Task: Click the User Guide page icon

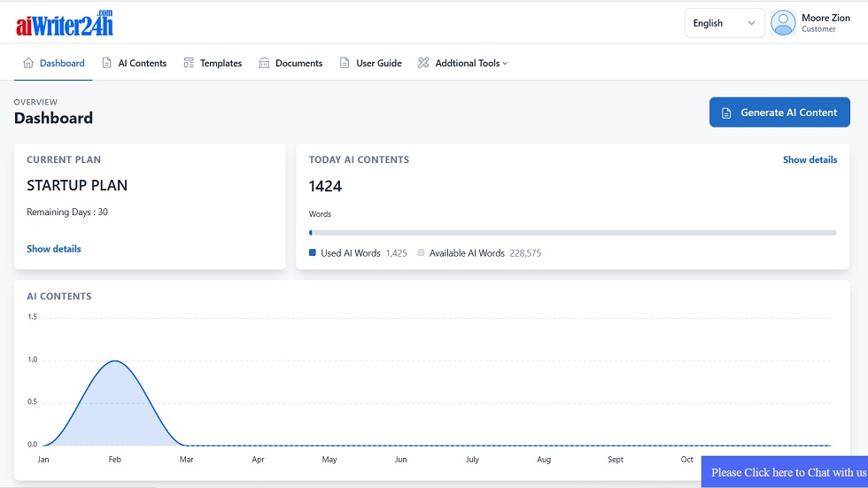Action: point(345,63)
